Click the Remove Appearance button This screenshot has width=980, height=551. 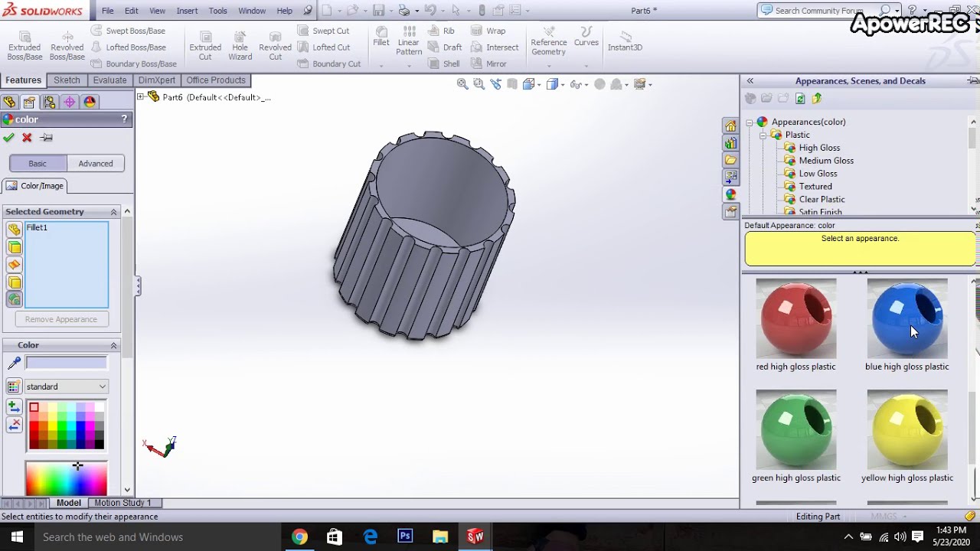(61, 319)
